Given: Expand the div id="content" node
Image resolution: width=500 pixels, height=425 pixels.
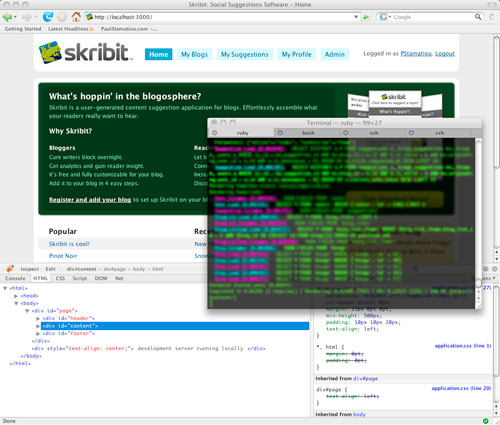Looking at the screenshot, I should click(38, 326).
